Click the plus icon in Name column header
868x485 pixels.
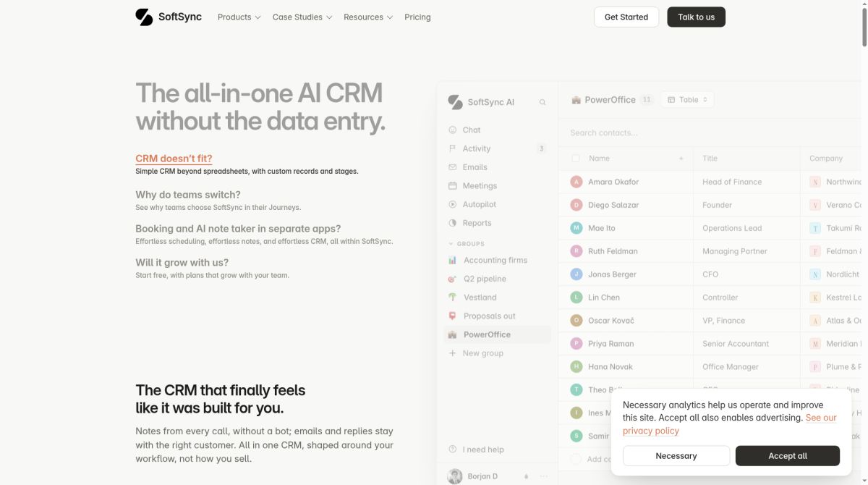point(681,159)
